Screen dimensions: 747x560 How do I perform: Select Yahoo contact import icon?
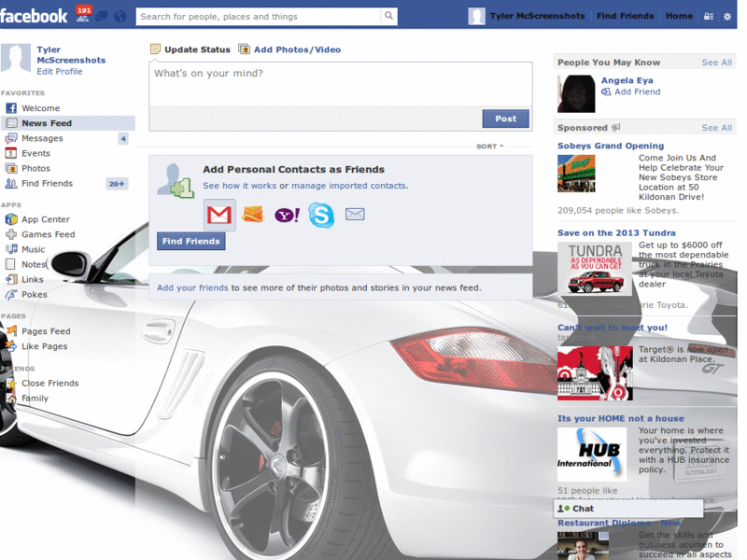click(x=288, y=215)
